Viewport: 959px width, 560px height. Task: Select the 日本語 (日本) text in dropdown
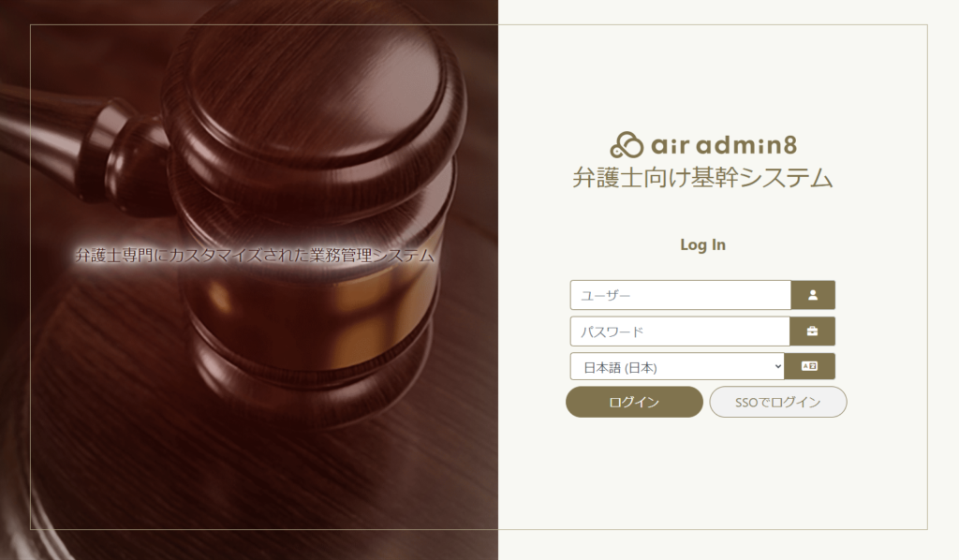click(620, 367)
